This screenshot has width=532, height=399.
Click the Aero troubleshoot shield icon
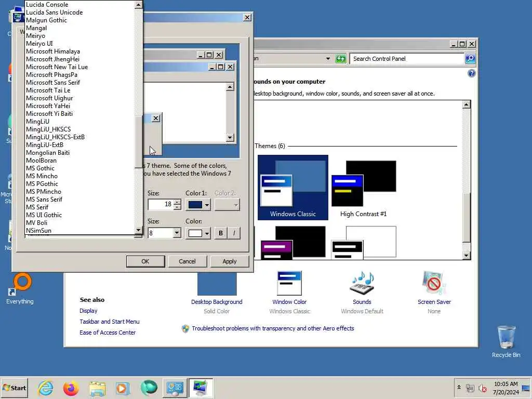185,328
